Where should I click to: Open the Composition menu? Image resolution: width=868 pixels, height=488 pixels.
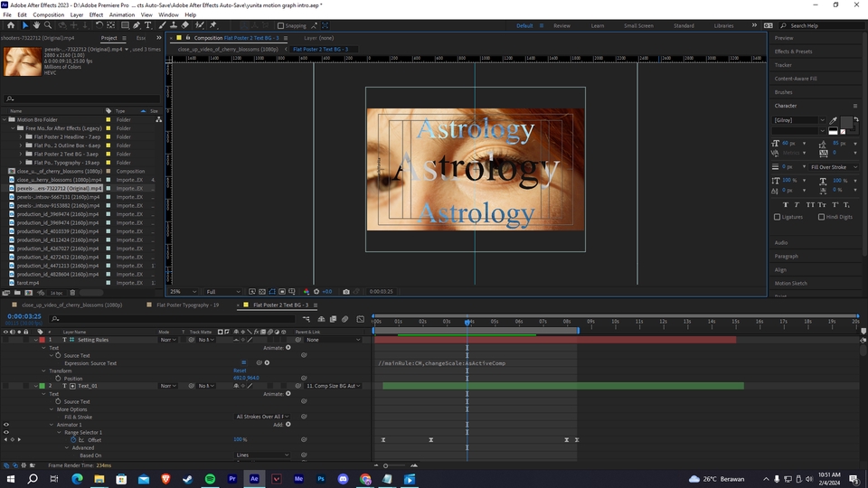pyautogui.click(x=48, y=15)
